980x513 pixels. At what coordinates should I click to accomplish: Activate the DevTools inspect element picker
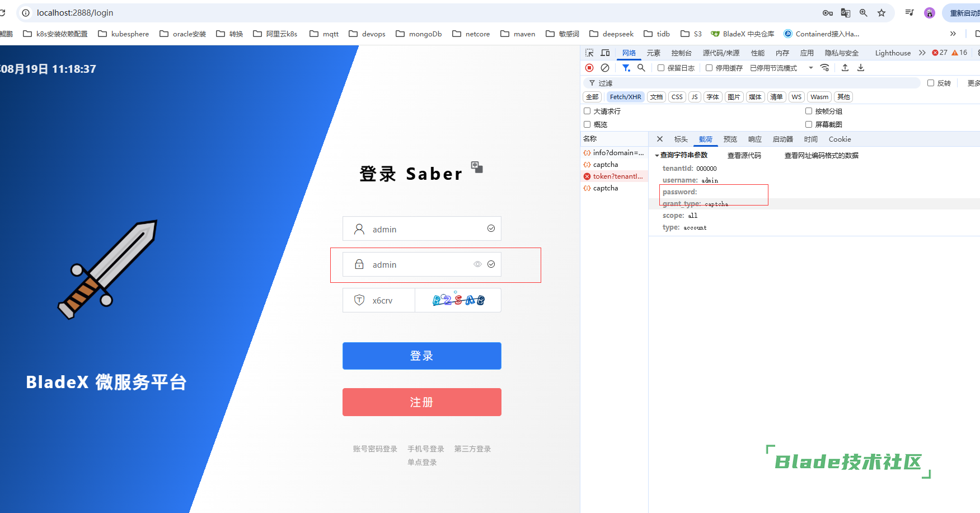coord(589,53)
